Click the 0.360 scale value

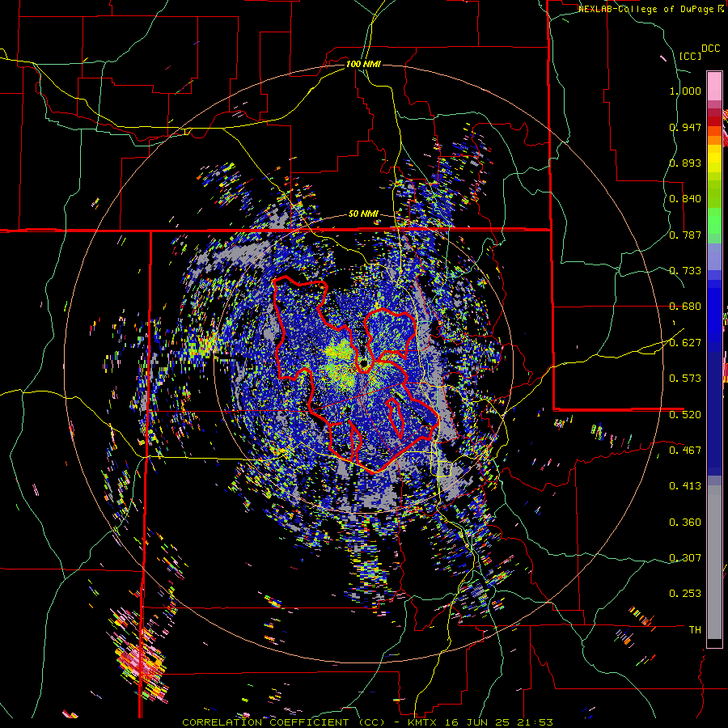(685, 522)
